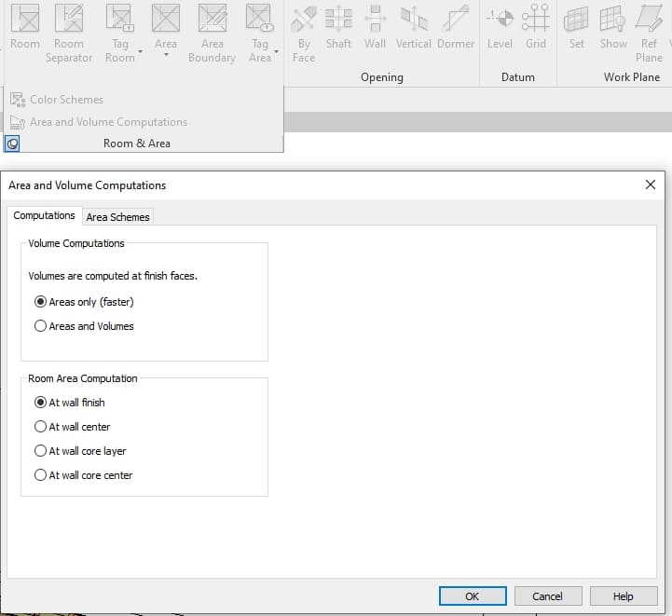The image size is (672, 616).
Task: Choose At wall core layer computation
Action: (x=80, y=451)
